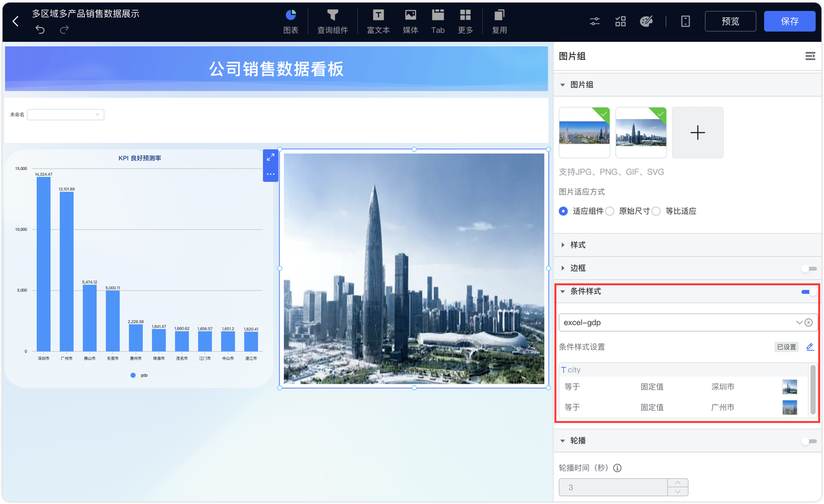
Task: Click the 深圳市 condition image thumbnail
Action: [x=790, y=387]
